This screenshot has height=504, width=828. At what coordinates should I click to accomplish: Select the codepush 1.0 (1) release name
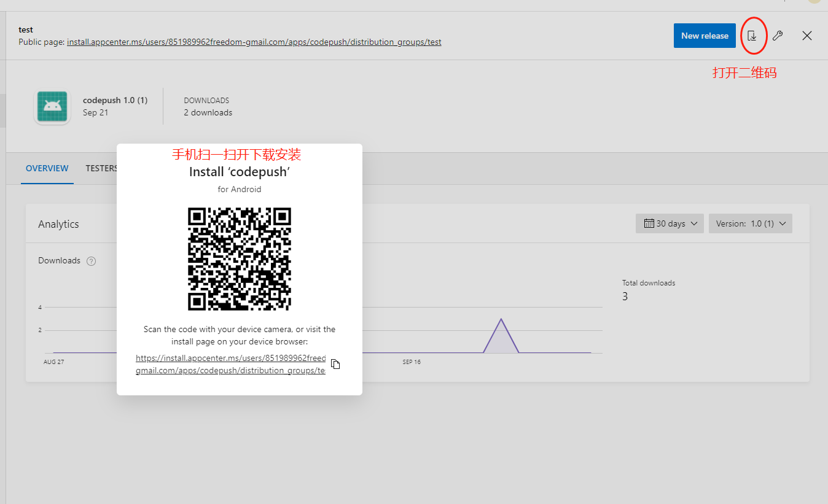point(115,100)
